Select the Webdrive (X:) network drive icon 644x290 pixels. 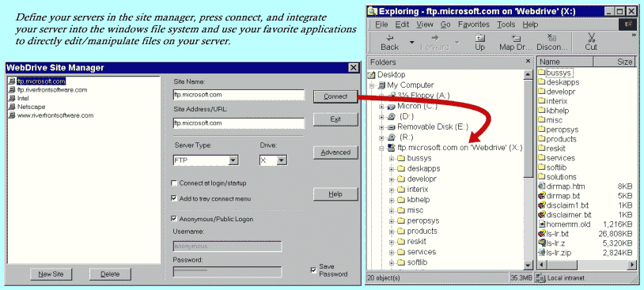[x=392, y=148]
